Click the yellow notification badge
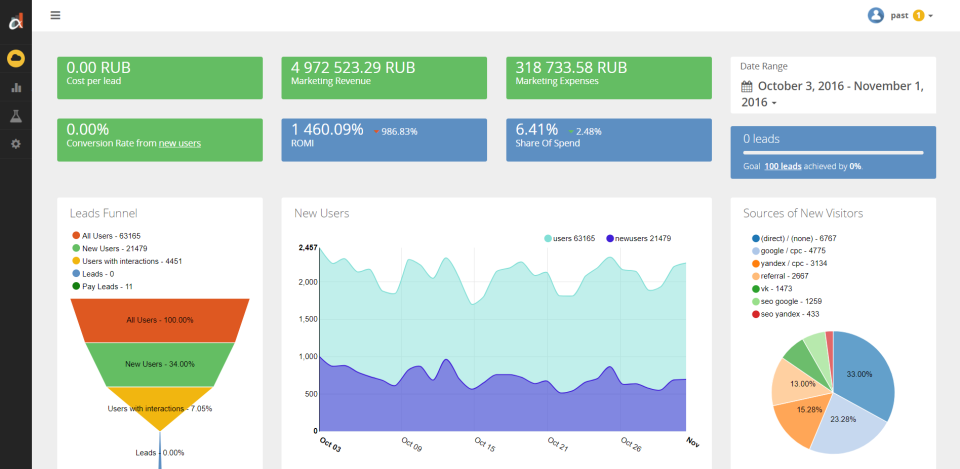 click(918, 15)
